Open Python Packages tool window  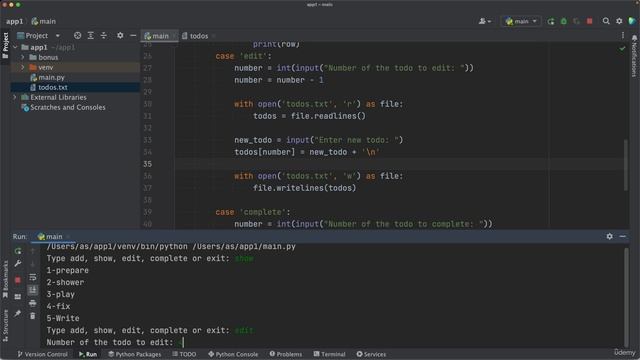click(x=134, y=354)
